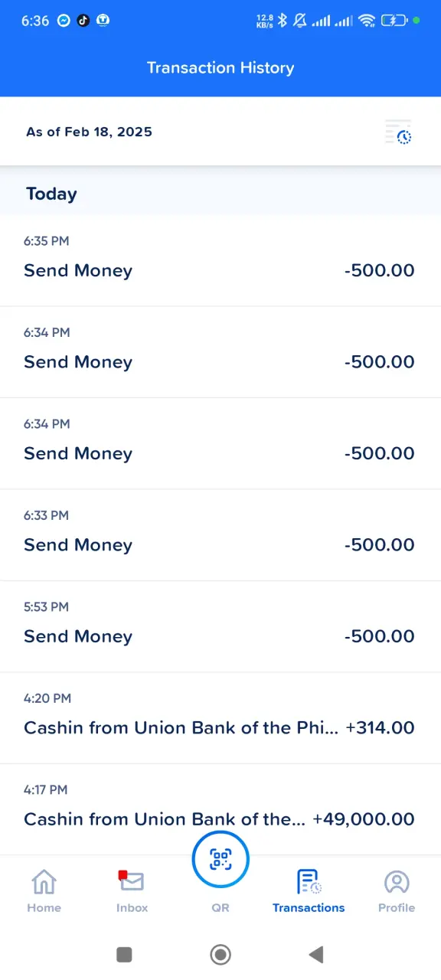Open the 5:53 PM Send Money transaction
The width and height of the screenshot is (441, 980).
(220, 627)
